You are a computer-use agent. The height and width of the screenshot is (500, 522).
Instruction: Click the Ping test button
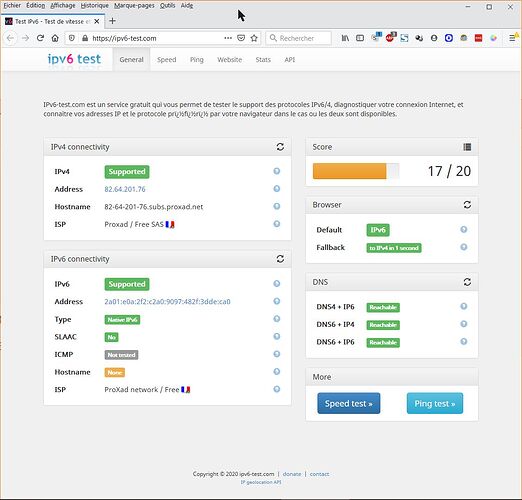click(435, 403)
